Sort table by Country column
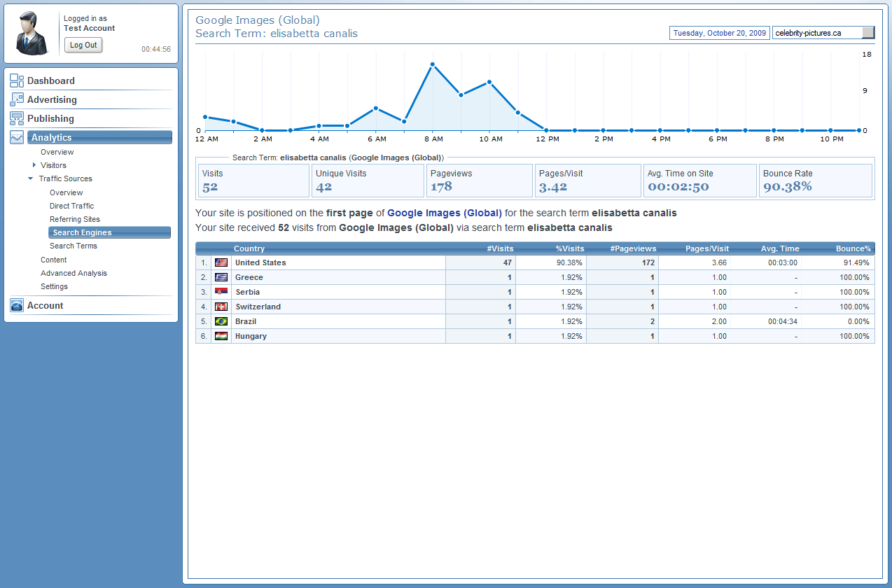This screenshot has width=892, height=588. click(249, 248)
